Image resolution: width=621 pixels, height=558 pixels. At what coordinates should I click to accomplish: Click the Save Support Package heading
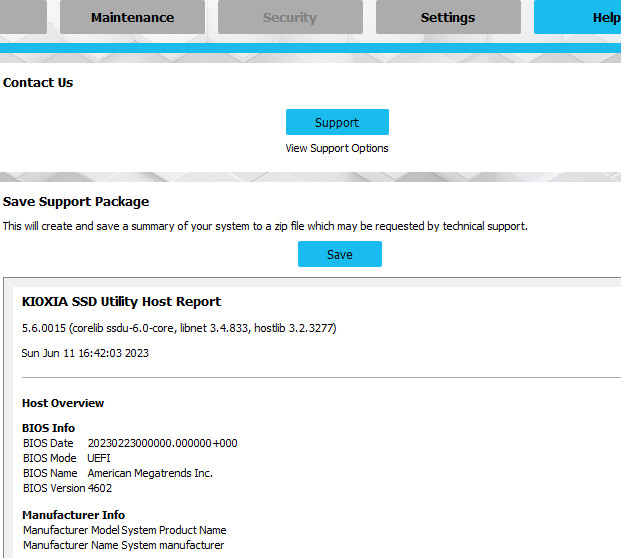76,202
